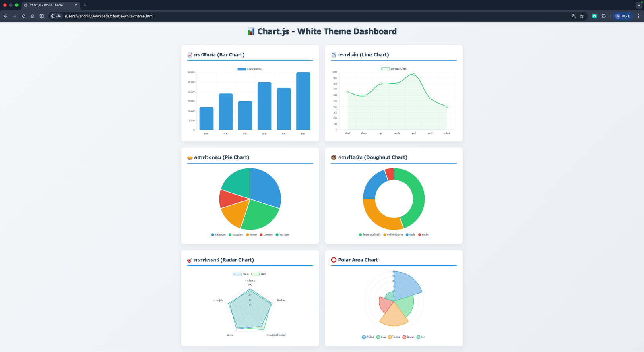Click the อาทิตย์ data point on line chart
Viewport: 644px width, 352px height.
[447, 107]
